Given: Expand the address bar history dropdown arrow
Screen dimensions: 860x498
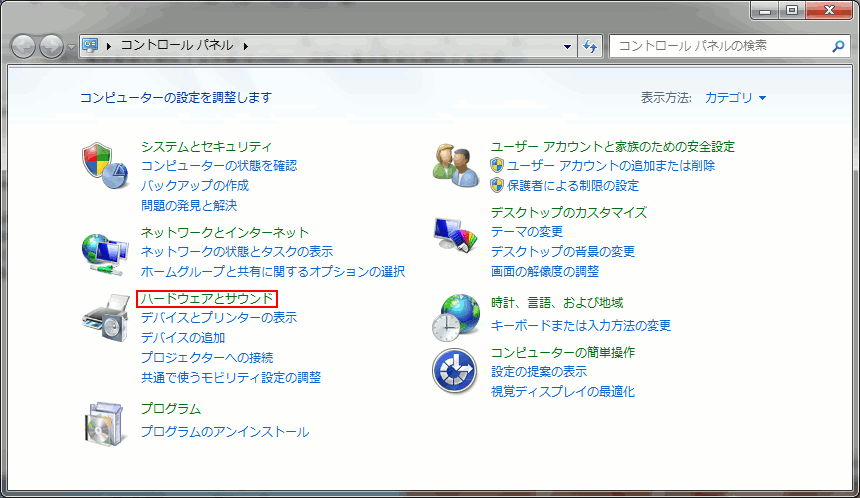Looking at the screenshot, I should (567, 46).
